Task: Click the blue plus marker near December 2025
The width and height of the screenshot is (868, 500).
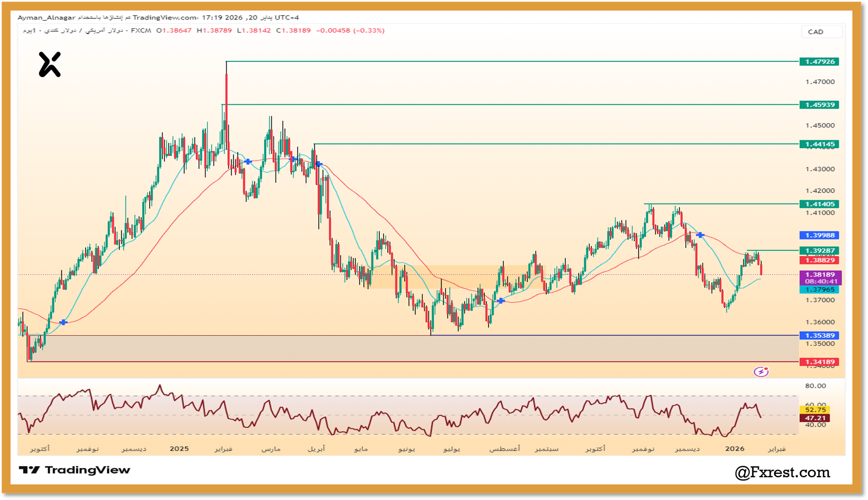Action: (x=700, y=236)
